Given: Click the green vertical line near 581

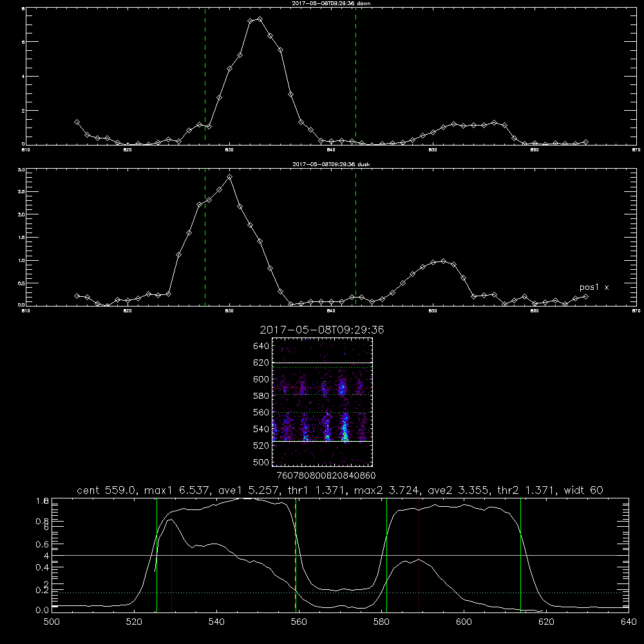Looking at the screenshot, I should point(386,555).
